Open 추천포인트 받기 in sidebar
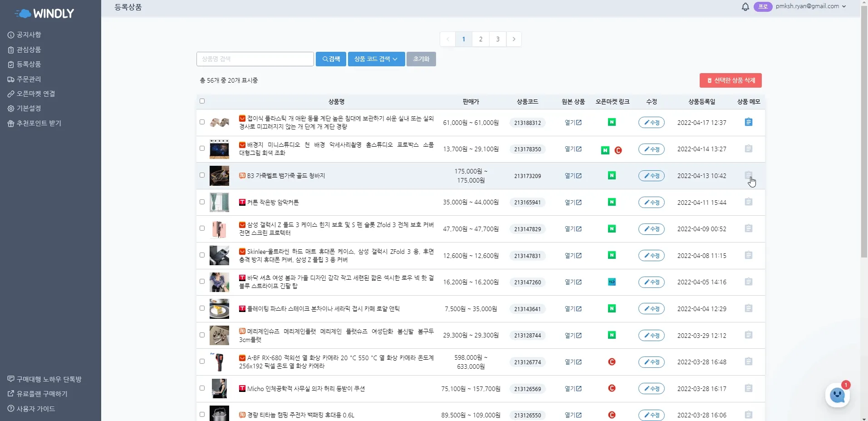Viewport: 868px width, 421px height. tap(34, 123)
